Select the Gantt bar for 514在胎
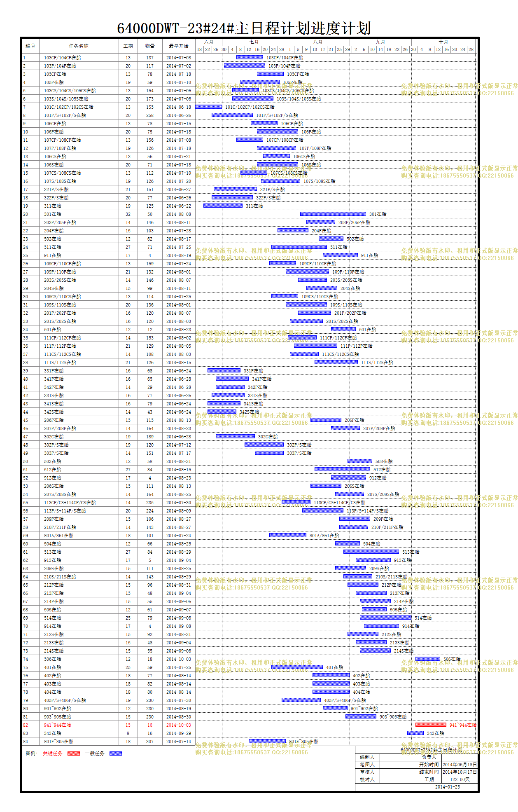 385,618
